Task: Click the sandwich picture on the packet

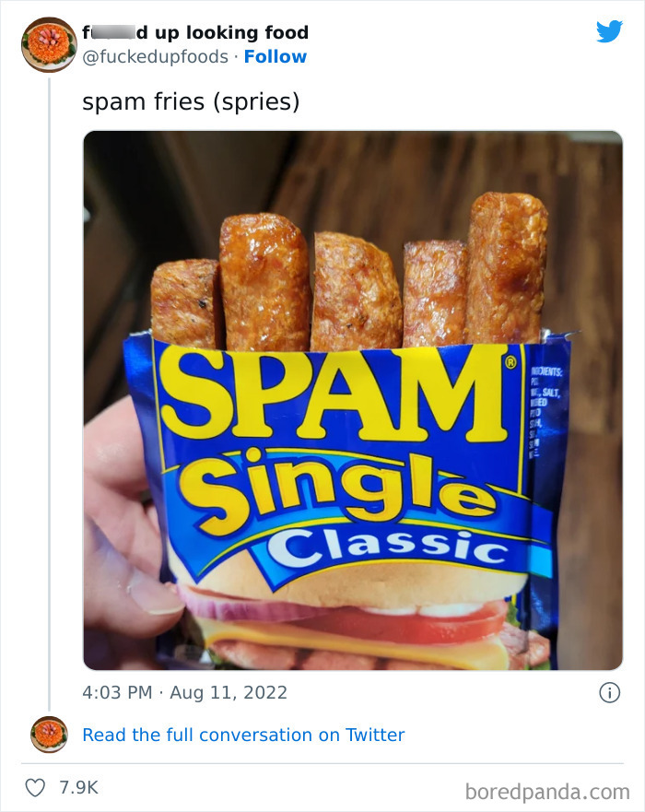Action: pyautogui.click(x=359, y=627)
